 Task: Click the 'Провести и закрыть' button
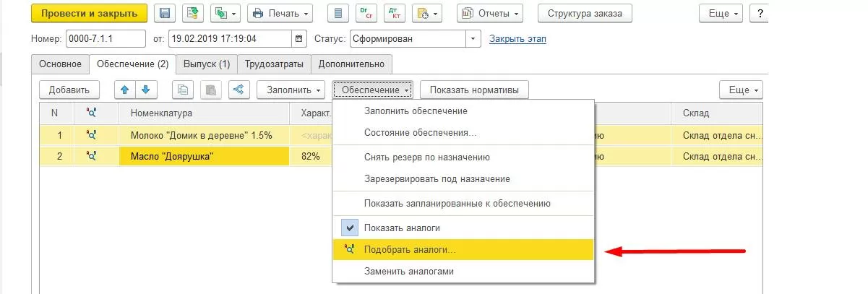pos(89,14)
